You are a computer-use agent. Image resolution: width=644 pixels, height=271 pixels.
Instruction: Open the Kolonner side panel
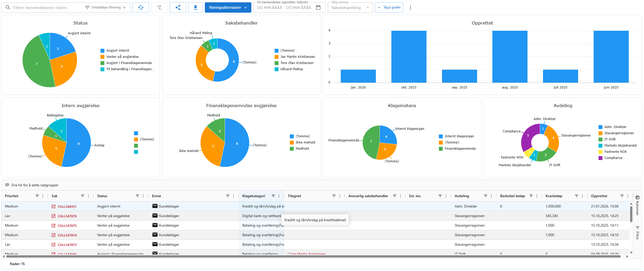pos(638,209)
